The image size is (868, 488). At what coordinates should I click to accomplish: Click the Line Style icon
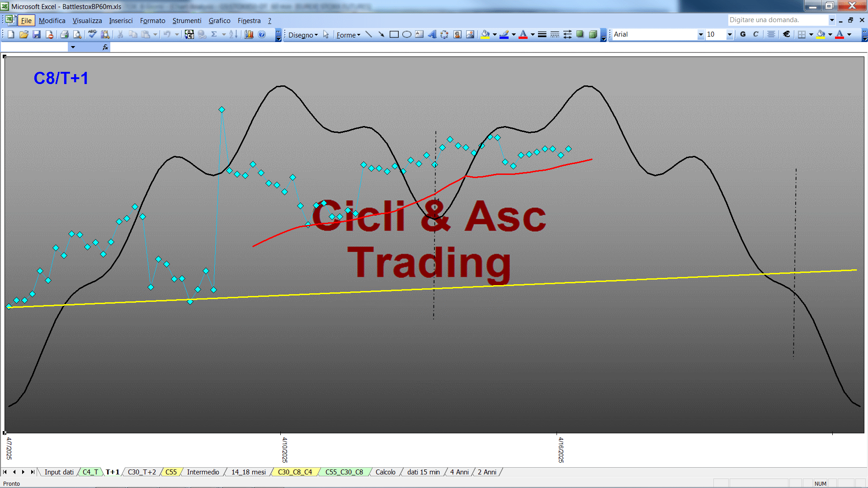pos(542,34)
